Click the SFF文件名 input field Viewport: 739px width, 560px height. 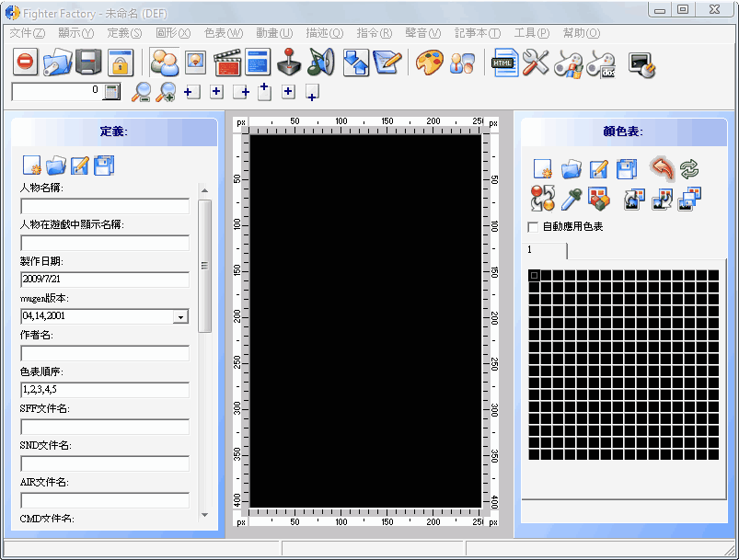pos(105,427)
